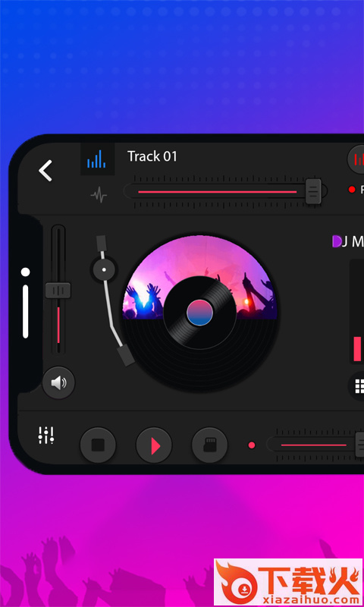Open the mixer sliders icon
This screenshot has height=607, width=364.
(x=46, y=436)
